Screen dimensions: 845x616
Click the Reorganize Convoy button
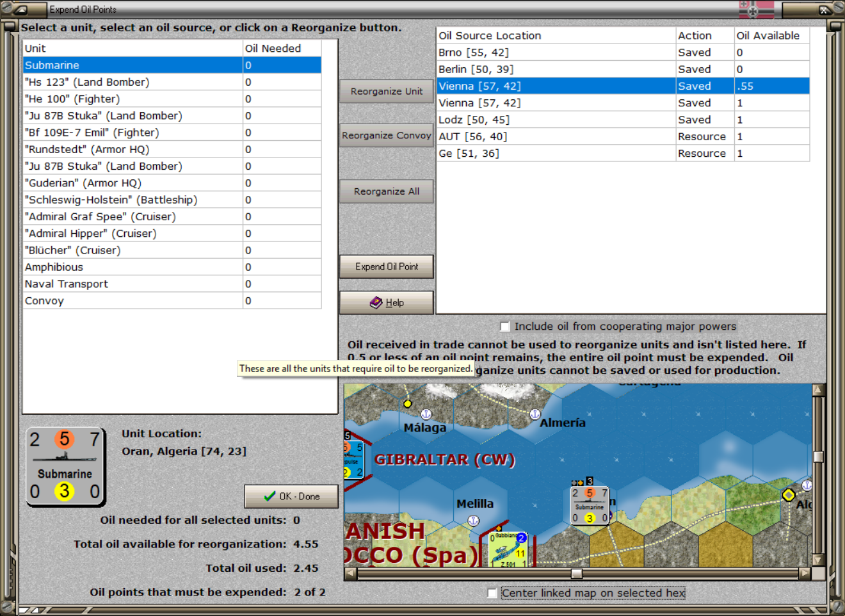pyautogui.click(x=387, y=136)
